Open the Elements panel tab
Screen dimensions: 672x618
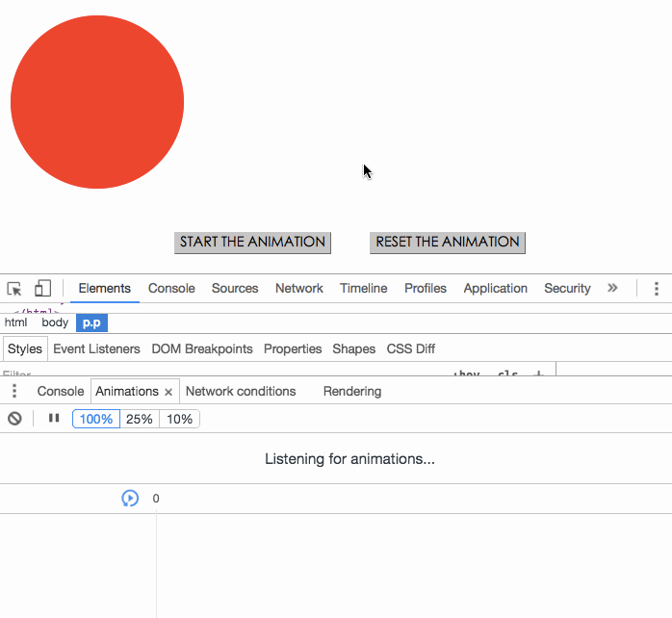[105, 289]
